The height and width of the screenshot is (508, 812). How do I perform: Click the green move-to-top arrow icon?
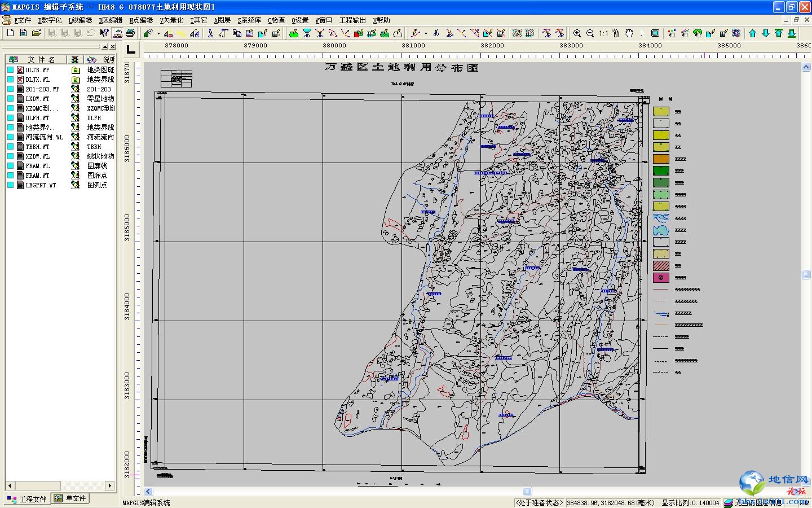coord(779,33)
